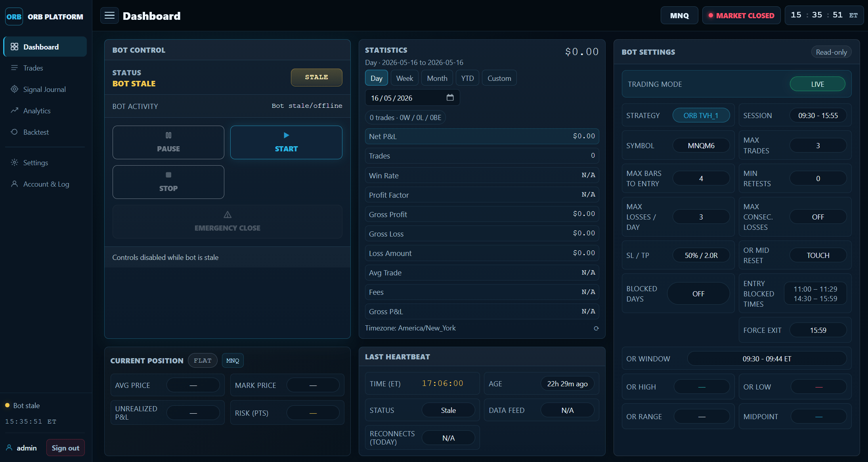Click the FLAT position badge
Screen dimensions: 868x462
(x=203, y=361)
